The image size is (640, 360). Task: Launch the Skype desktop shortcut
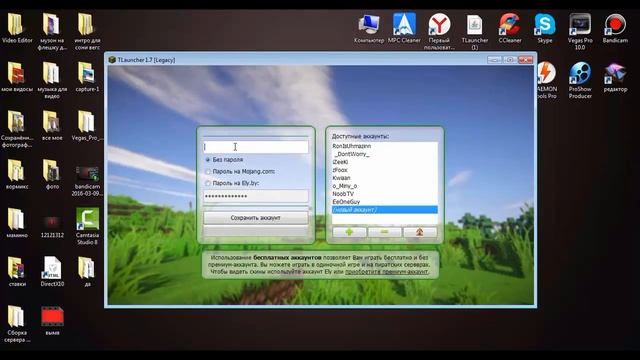click(545, 28)
